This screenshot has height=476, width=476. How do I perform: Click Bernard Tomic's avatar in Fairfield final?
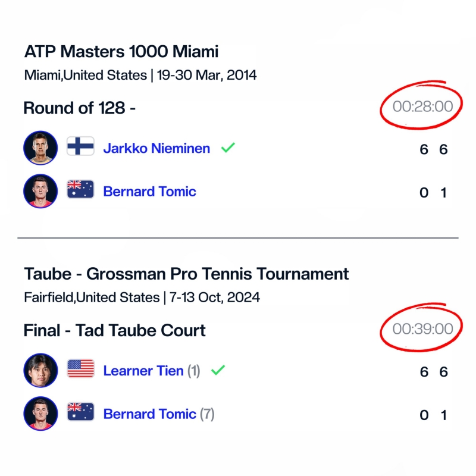click(40, 414)
